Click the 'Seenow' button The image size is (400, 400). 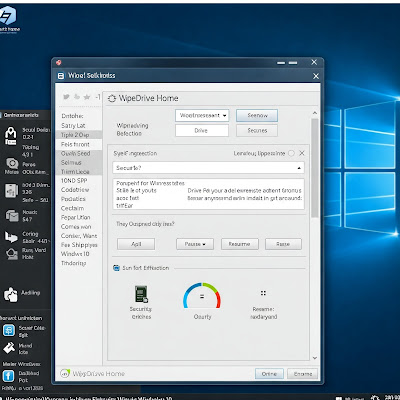click(257, 115)
